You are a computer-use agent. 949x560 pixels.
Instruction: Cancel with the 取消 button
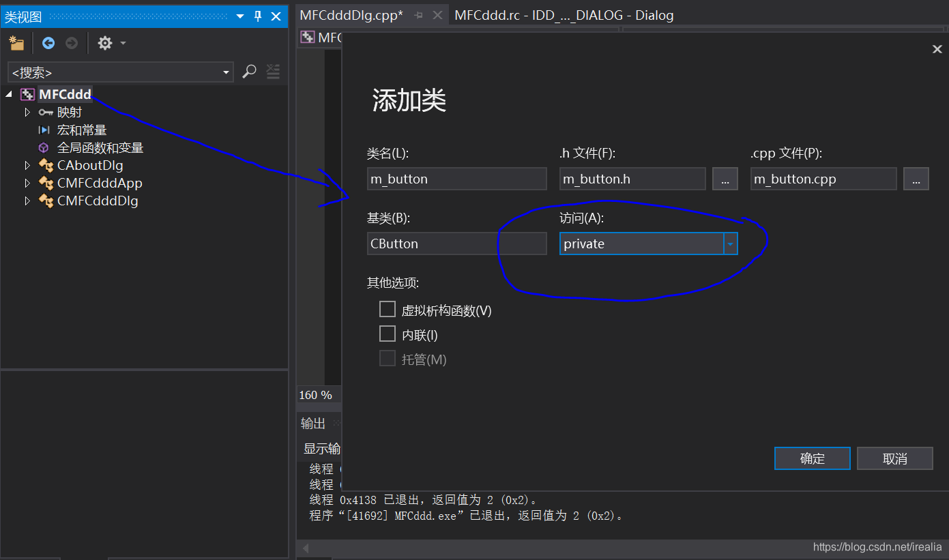[894, 458]
